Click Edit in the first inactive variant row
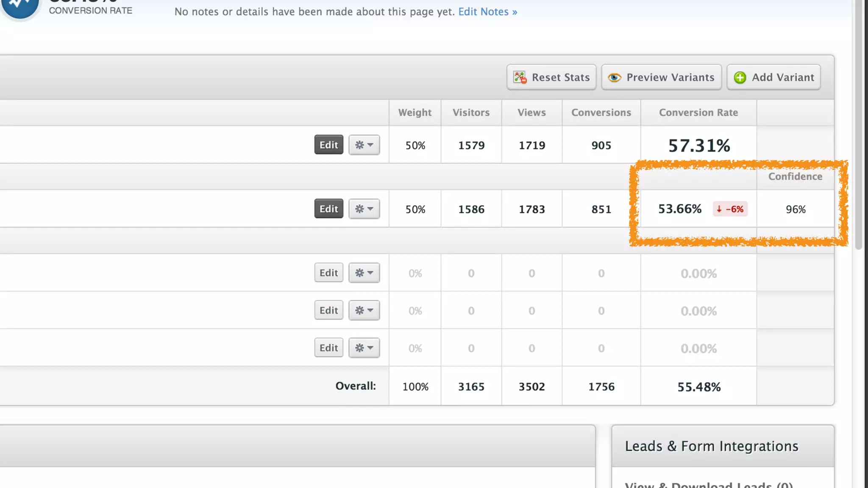The width and height of the screenshot is (868, 488). pos(328,273)
